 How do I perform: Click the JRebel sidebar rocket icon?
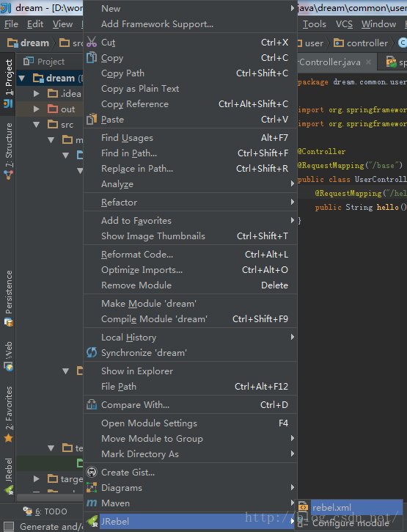[x=9, y=490]
